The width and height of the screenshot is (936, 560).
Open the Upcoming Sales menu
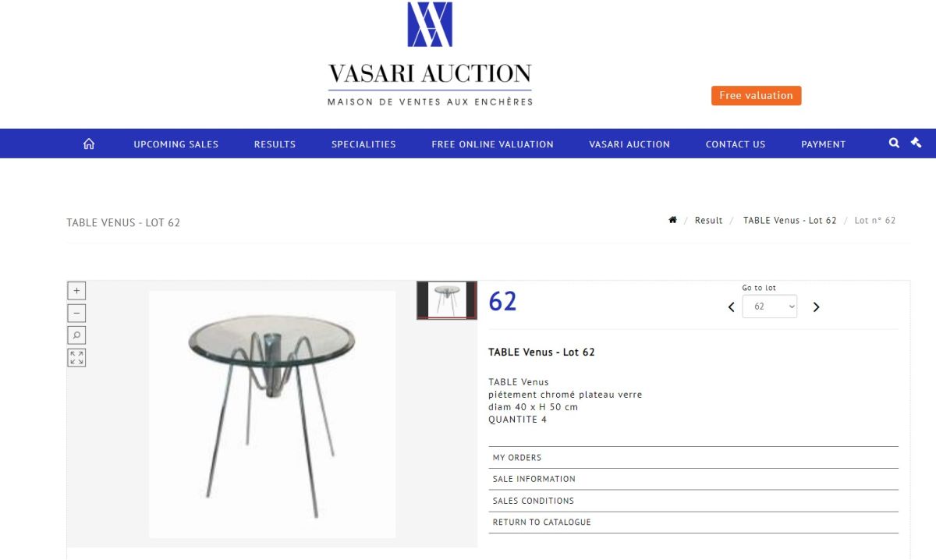[x=176, y=144]
